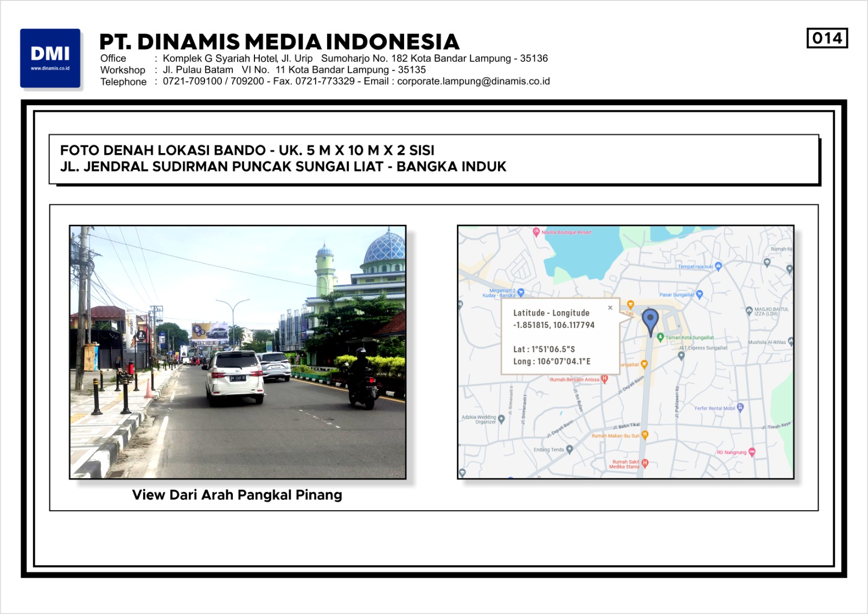Click the corporate.lampung@dinamis.co.id email address
This screenshot has width=868, height=614.
click(x=474, y=81)
